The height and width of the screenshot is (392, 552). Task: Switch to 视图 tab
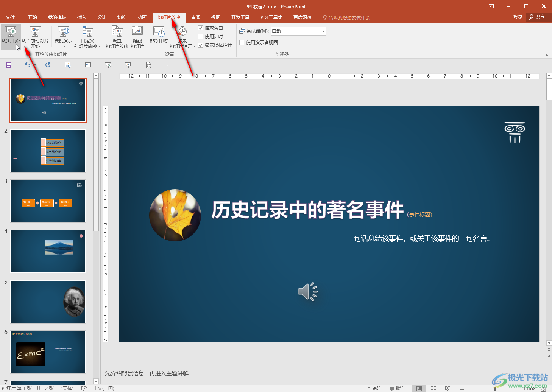215,17
